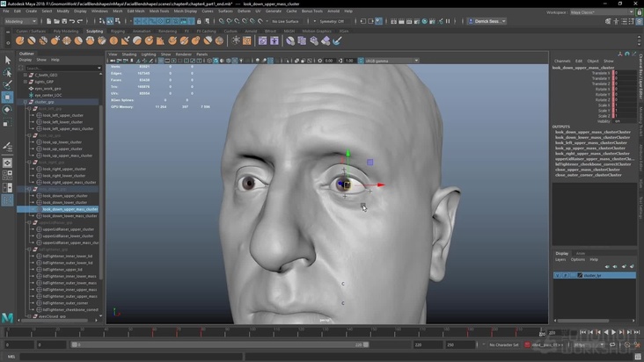The height and width of the screenshot is (362, 644).
Task: Click the time slider ruler
Action: (x=264, y=333)
